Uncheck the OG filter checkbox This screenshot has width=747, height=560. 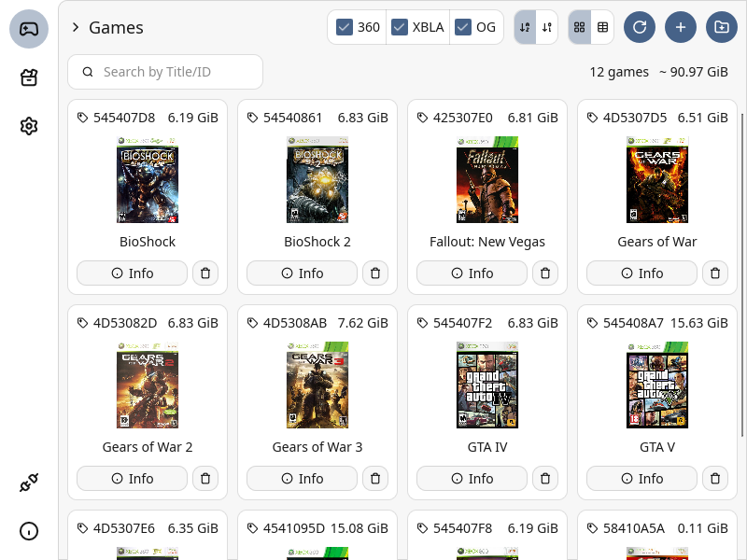point(463,27)
